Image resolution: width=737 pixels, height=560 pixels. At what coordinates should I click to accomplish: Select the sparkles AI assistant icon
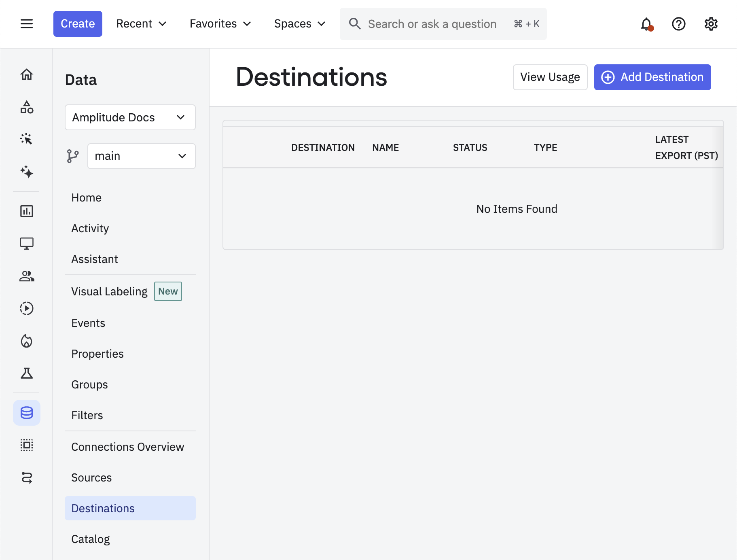[26, 172]
